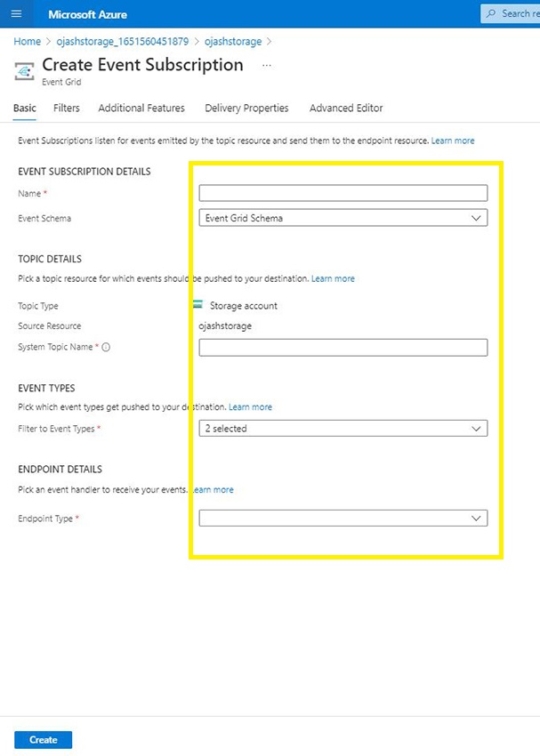
Task: Open the Additional Features tab
Action: click(x=141, y=109)
